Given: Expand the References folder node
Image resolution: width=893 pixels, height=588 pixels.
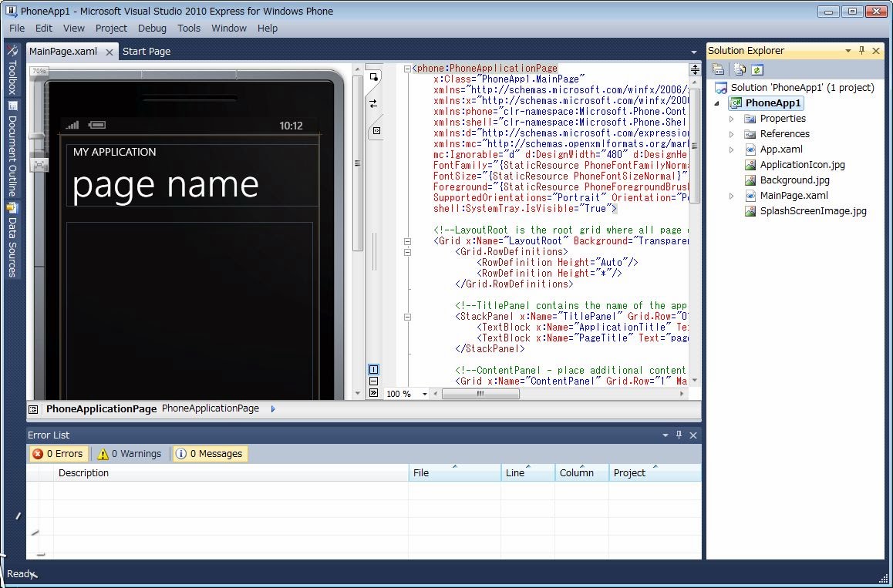Looking at the screenshot, I should pyautogui.click(x=732, y=134).
